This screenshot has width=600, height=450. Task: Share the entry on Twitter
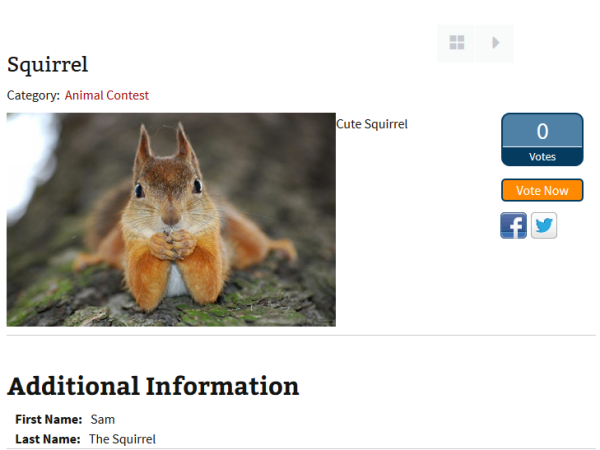pos(544,225)
